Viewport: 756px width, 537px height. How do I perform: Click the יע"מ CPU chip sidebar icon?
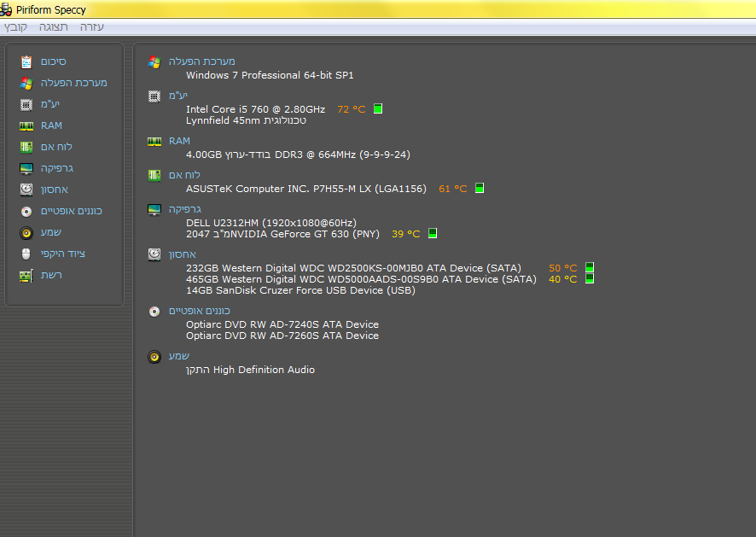(26, 104)
